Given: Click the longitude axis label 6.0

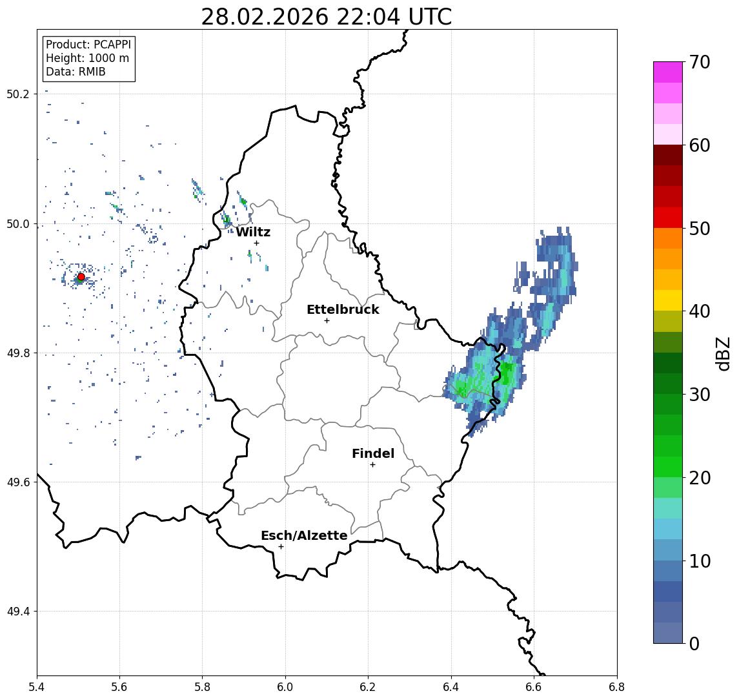Looking at the screenshot, I should pos(285,687).
